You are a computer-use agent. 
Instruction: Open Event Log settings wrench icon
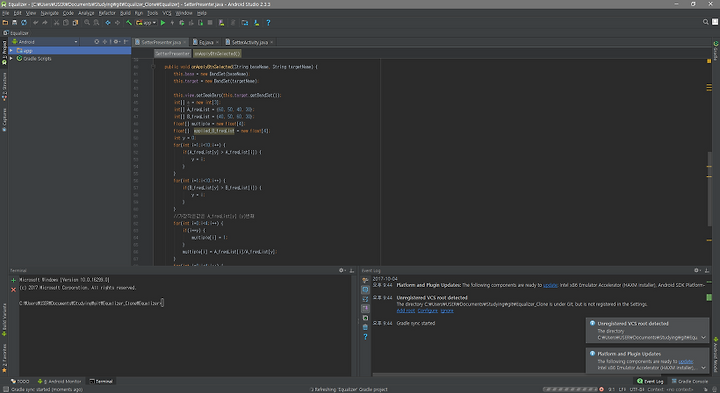point(365,280)
